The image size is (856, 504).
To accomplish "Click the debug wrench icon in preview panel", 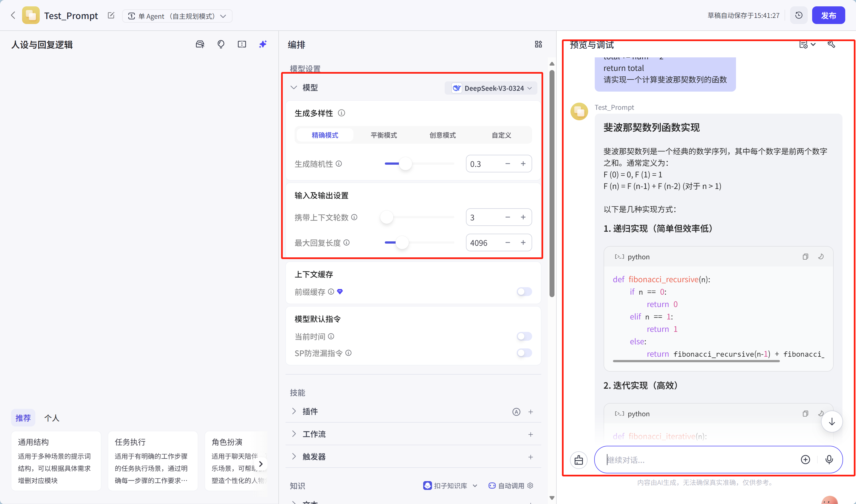I will click(x=831, y=44).
